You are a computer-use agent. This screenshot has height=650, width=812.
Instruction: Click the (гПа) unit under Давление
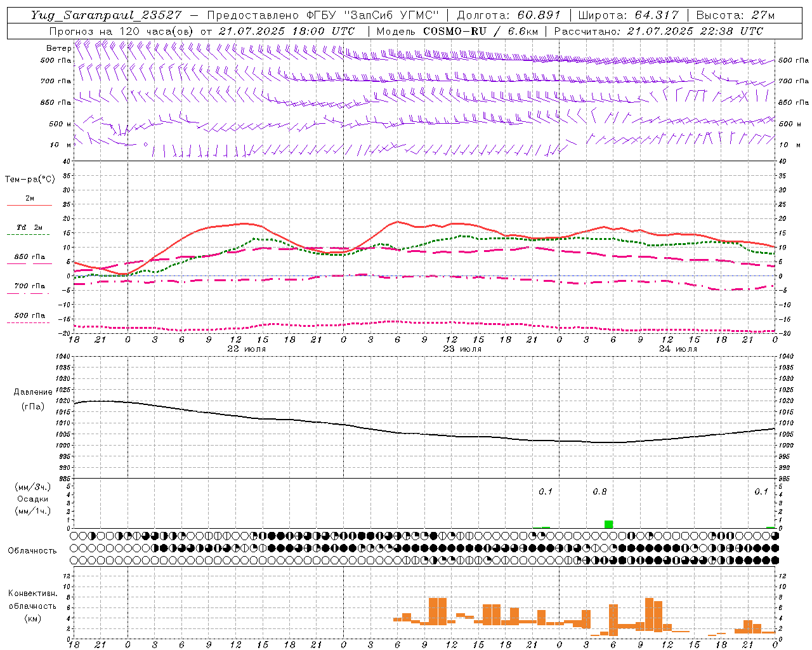pyautogui.click(x=32, y=407)
